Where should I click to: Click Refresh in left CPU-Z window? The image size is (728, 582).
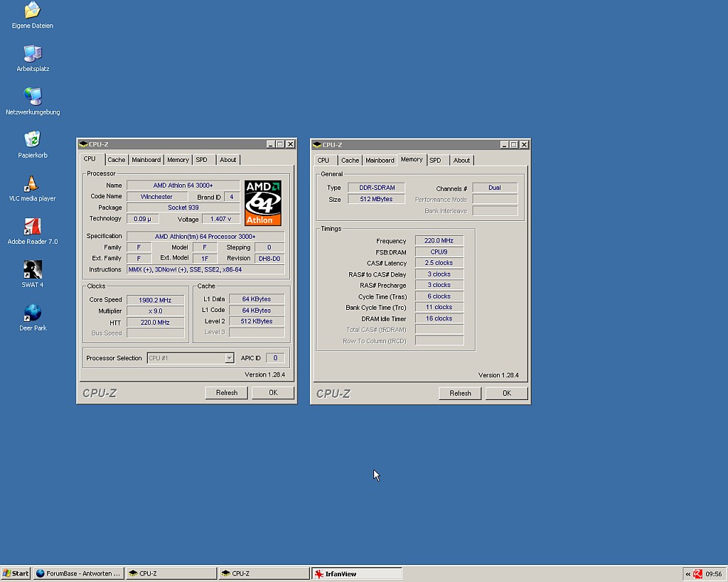[227, 393]
